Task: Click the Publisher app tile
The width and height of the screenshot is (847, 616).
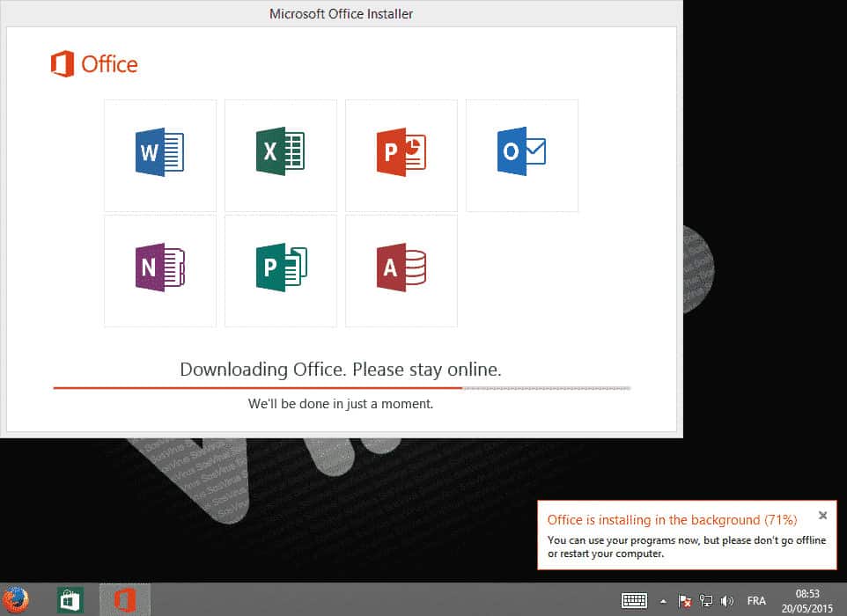Action: coord(281,270)
